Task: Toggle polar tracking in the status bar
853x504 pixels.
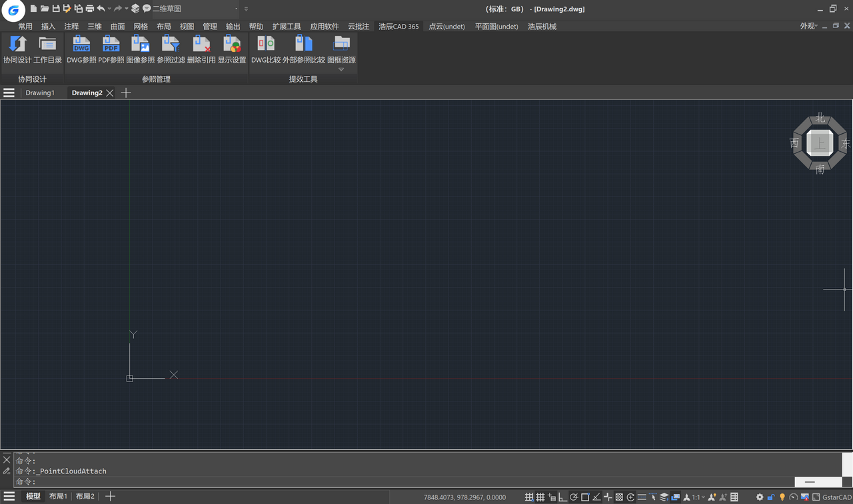Action: (574, 497)
